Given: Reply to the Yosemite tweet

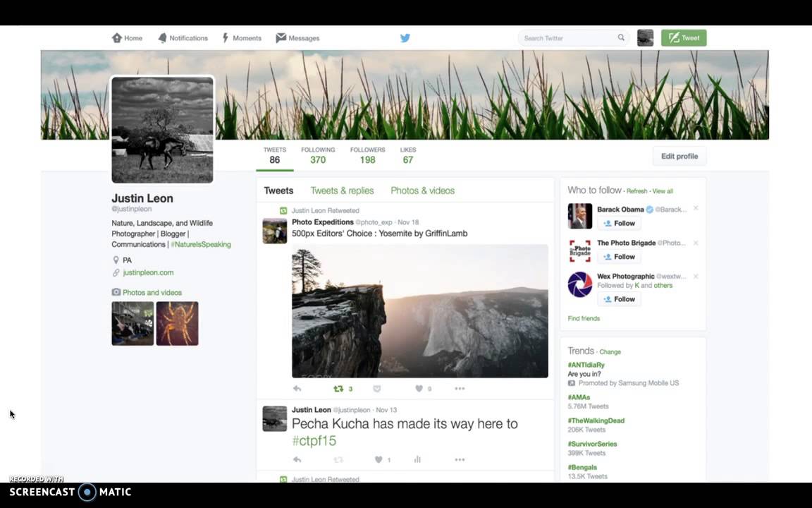Looking at the screenshot, I should pos(297,388).
